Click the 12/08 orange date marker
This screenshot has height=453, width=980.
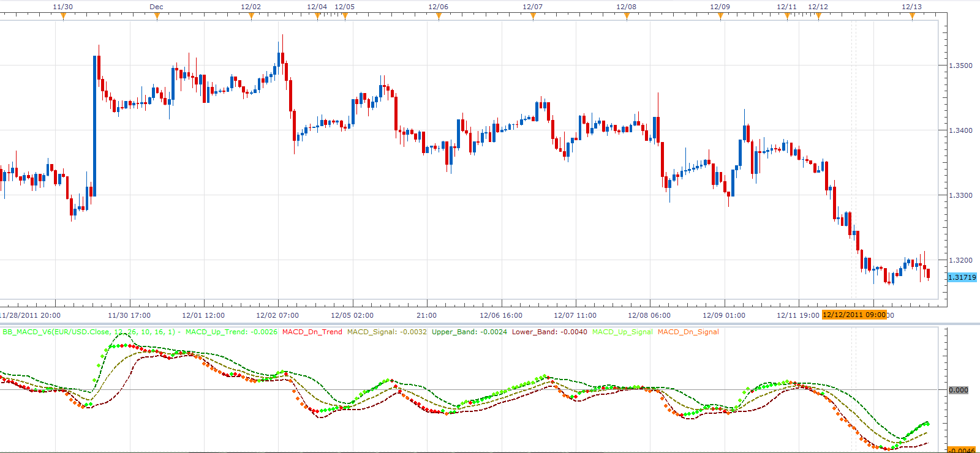pos(627,17)
